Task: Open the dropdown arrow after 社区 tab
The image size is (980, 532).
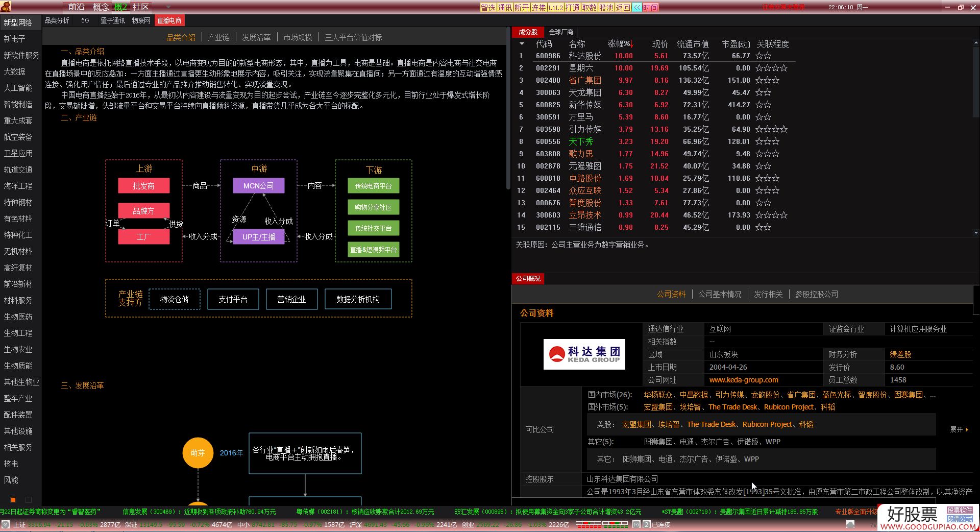Action: coord(168,7)
